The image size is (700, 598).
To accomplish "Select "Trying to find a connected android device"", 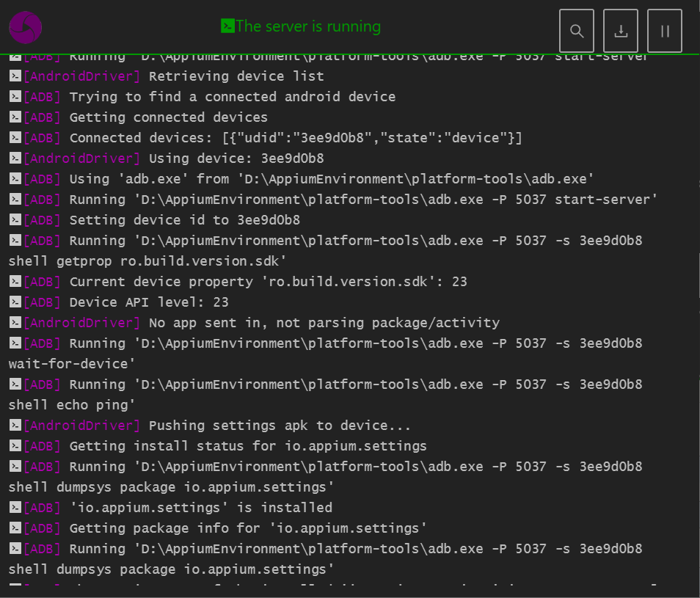I will click(232, 97).
